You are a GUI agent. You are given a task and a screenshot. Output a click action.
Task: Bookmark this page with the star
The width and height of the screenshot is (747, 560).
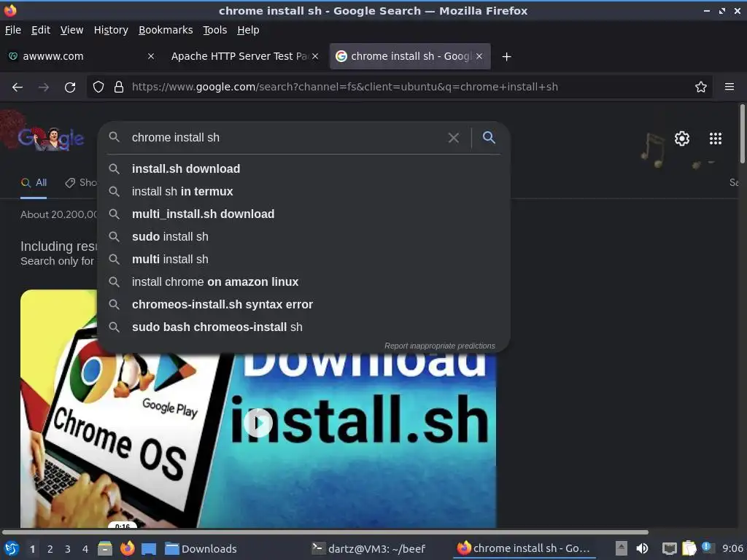coord(700,87)
